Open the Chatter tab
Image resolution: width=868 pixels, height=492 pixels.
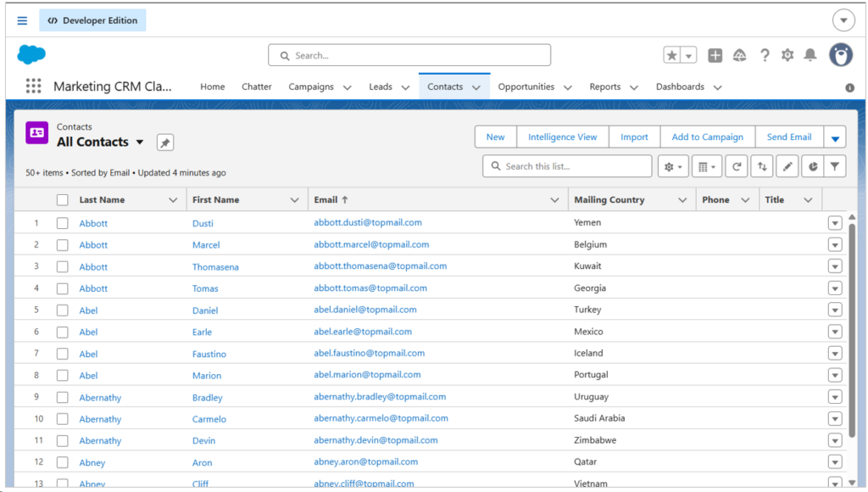(x=257, y=87)
